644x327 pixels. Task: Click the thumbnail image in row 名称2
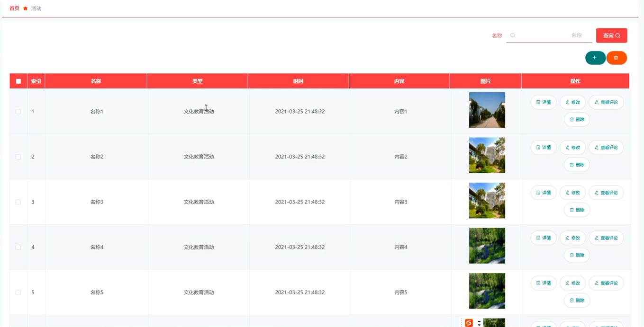tap(487, 155)
